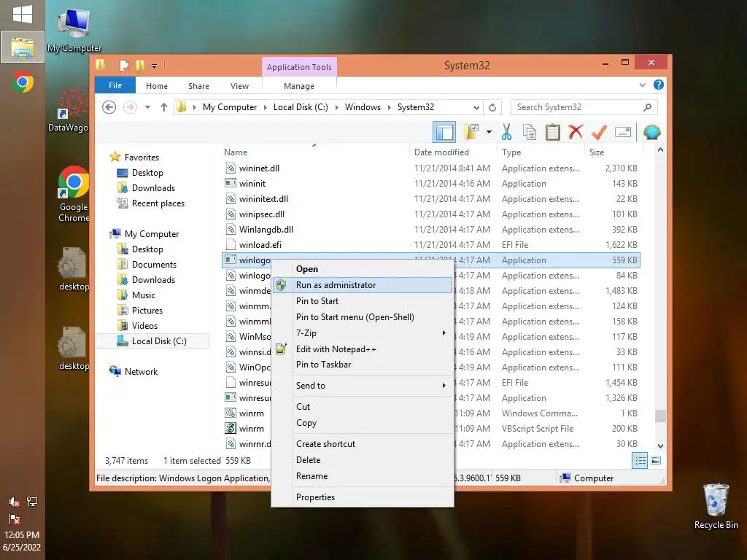The width and height of the screenshot is (747, 560).
Task: Open Documents under My Computer tree
Action: (x=154, y=264)
